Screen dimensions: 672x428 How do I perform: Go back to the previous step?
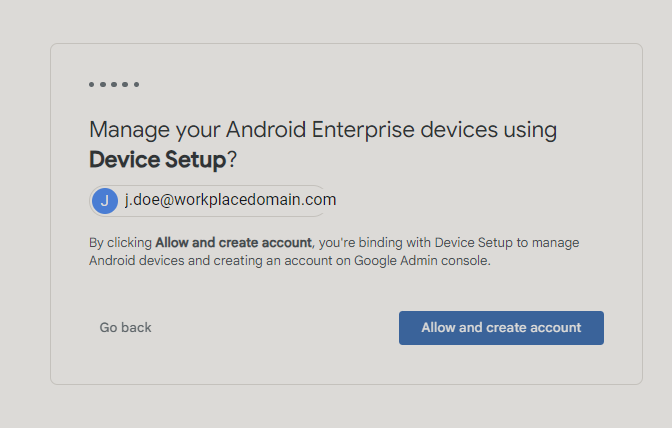125,328
